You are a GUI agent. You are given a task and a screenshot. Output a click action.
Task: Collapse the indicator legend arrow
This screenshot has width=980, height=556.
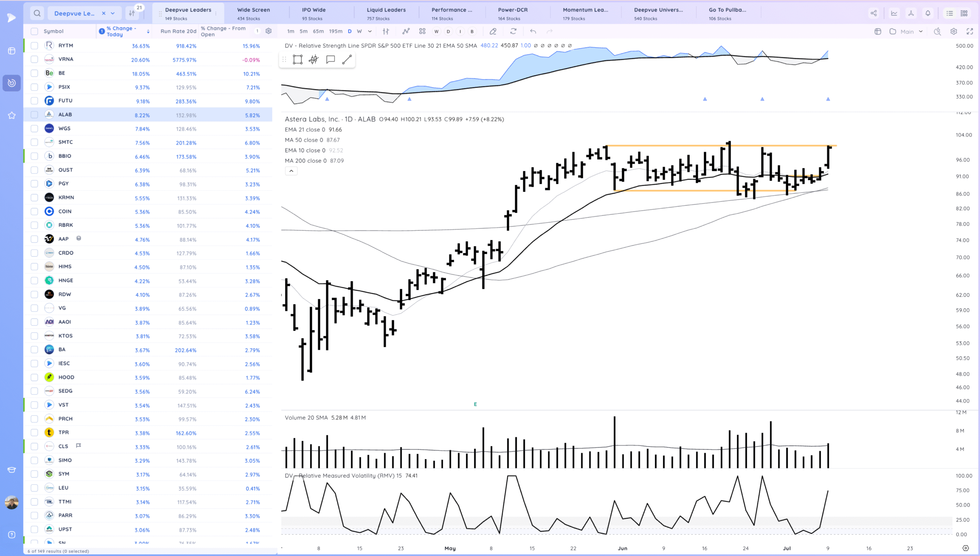(x=291, y=171)
